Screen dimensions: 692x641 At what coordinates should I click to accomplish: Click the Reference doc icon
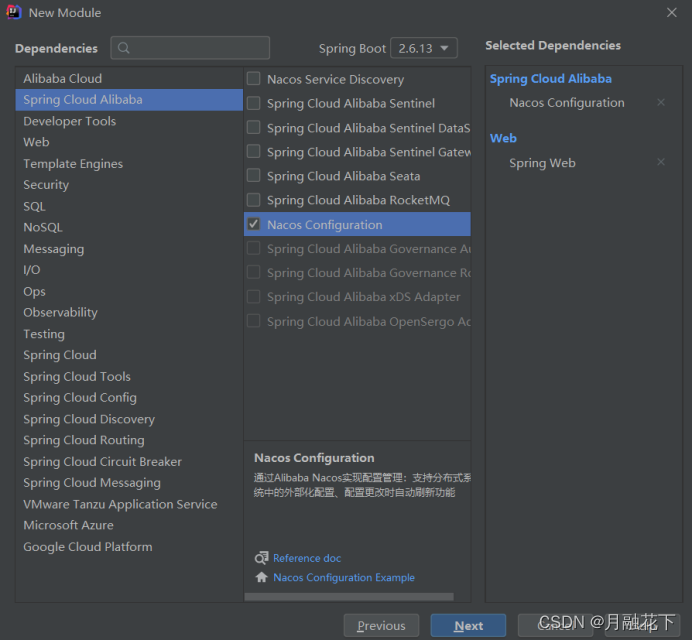pos(261,558)
